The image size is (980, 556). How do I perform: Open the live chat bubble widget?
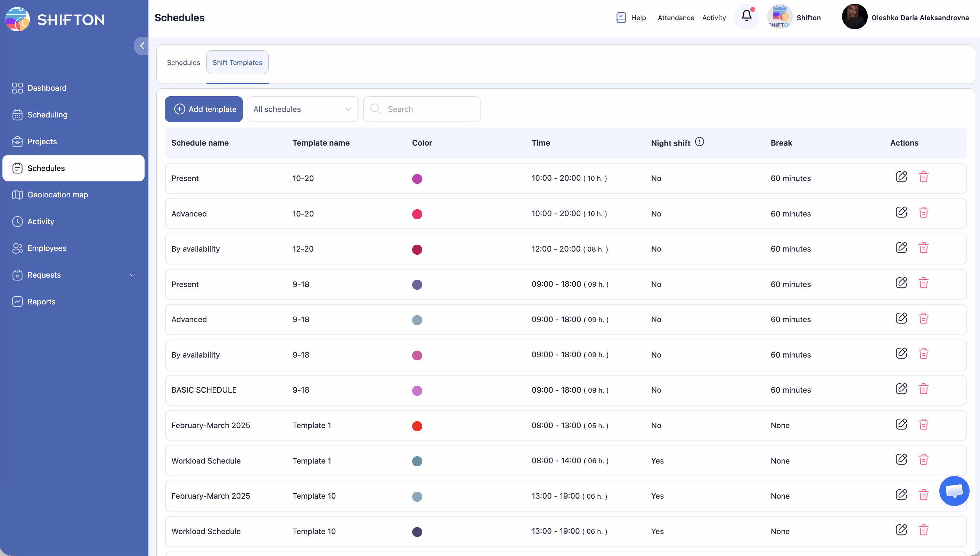954,491
